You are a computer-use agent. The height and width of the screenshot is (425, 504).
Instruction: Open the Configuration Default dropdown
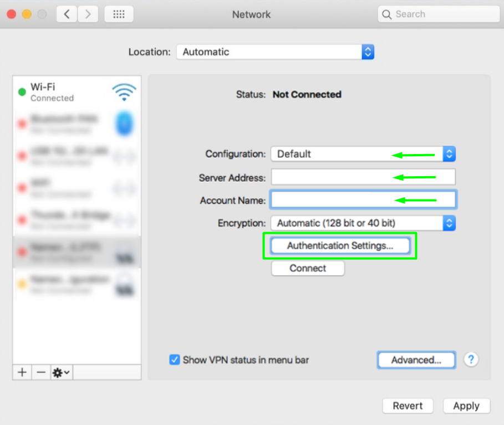[x=363, y=154]
